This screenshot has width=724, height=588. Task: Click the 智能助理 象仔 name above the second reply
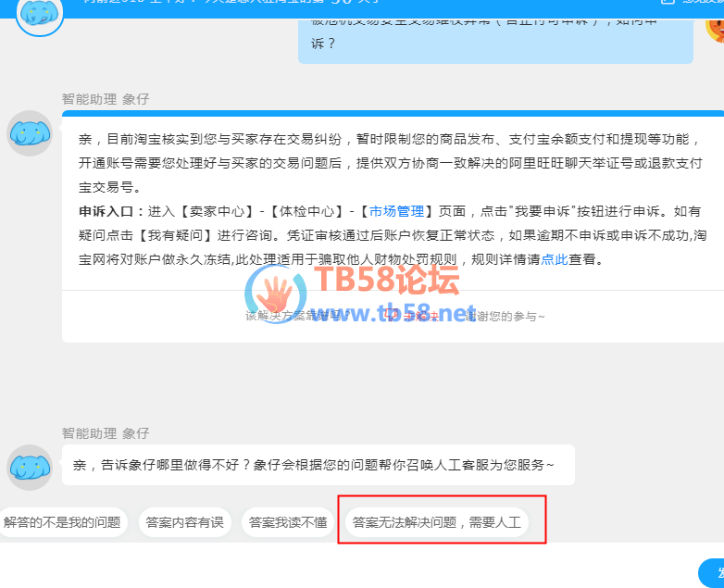tap(106, 433)
